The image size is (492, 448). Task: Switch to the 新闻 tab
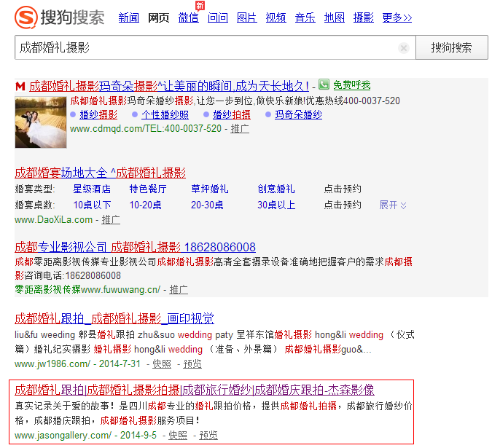129,17
